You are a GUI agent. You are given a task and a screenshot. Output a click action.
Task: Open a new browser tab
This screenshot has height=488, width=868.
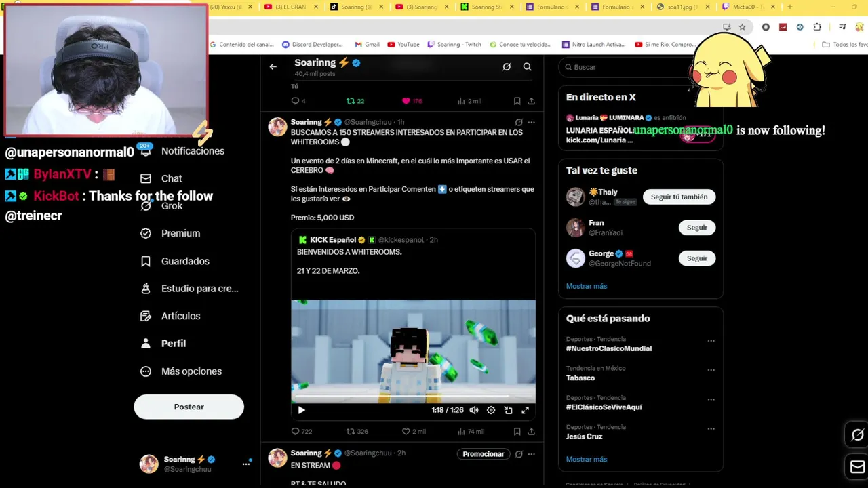pos(789,7)
